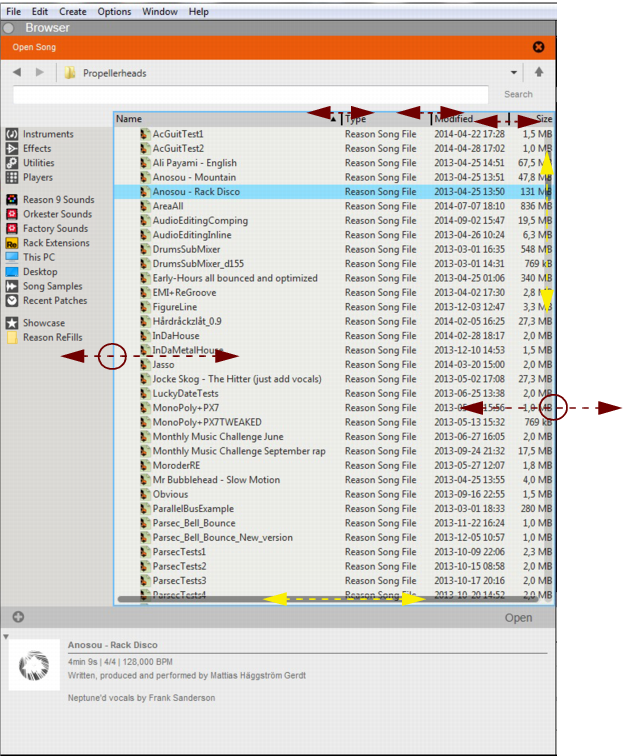Collapse the song info panel triangle

pos(5,637)
